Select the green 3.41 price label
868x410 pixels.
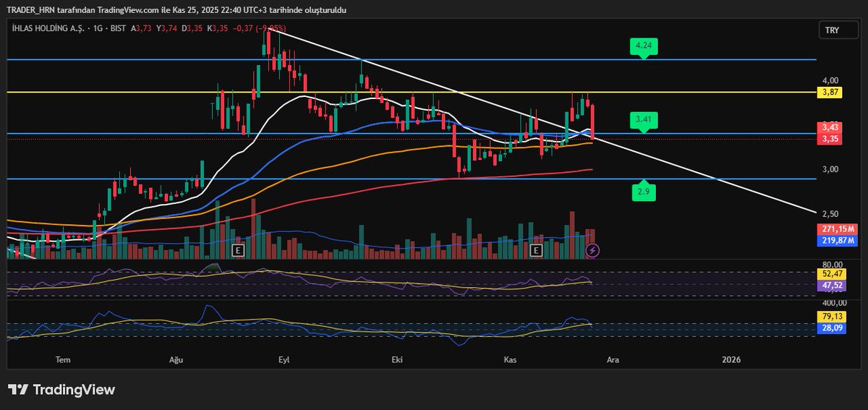(642, 120)
